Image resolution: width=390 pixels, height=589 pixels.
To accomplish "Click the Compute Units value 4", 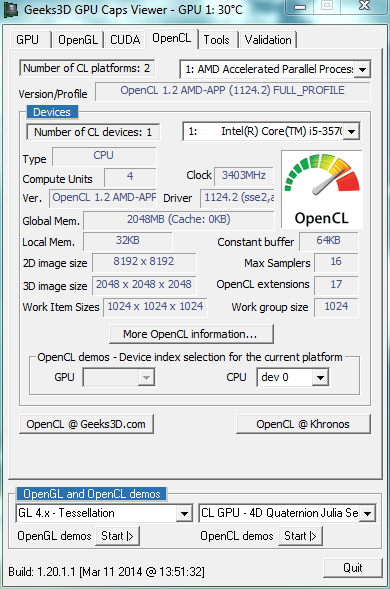I will (x=130, y=177).
